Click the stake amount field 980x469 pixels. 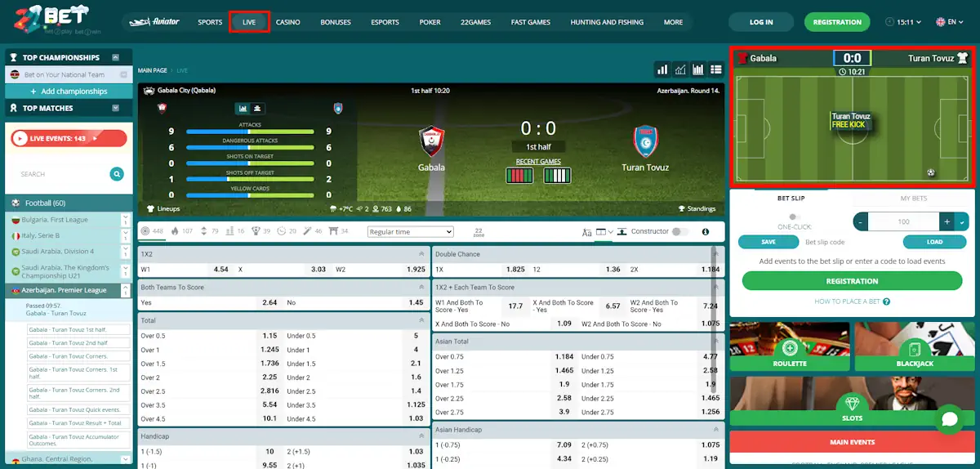(x=903, y=221)
